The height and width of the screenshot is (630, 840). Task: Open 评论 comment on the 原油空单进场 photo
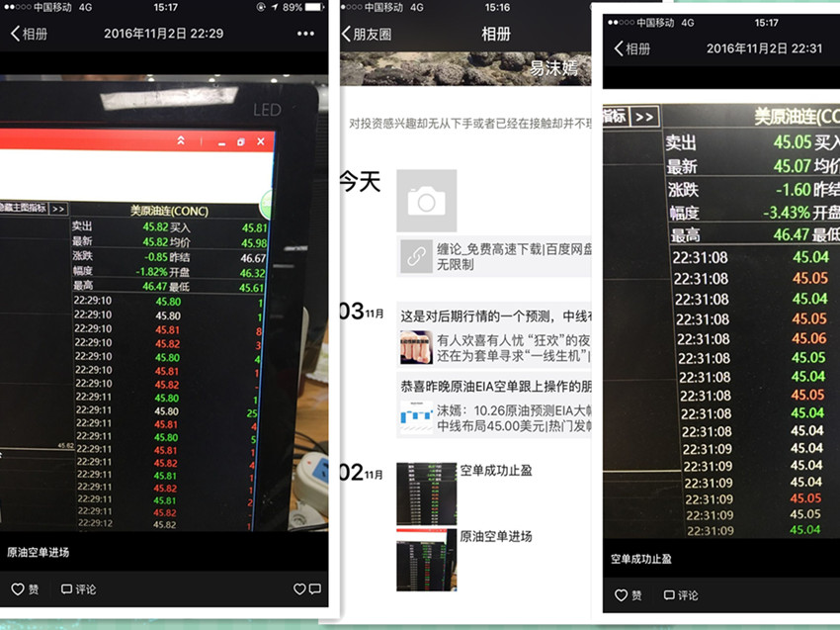click(78, 589)
